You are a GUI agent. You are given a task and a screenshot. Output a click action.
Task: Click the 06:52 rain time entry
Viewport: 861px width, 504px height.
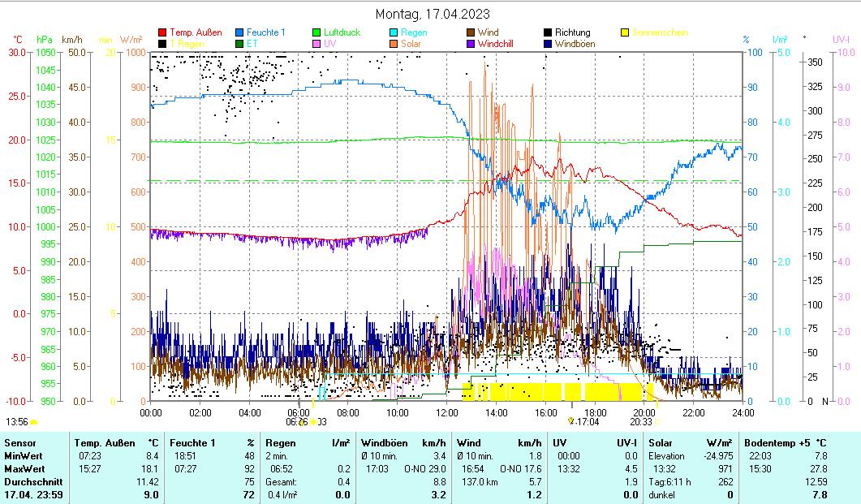[281, 469]
